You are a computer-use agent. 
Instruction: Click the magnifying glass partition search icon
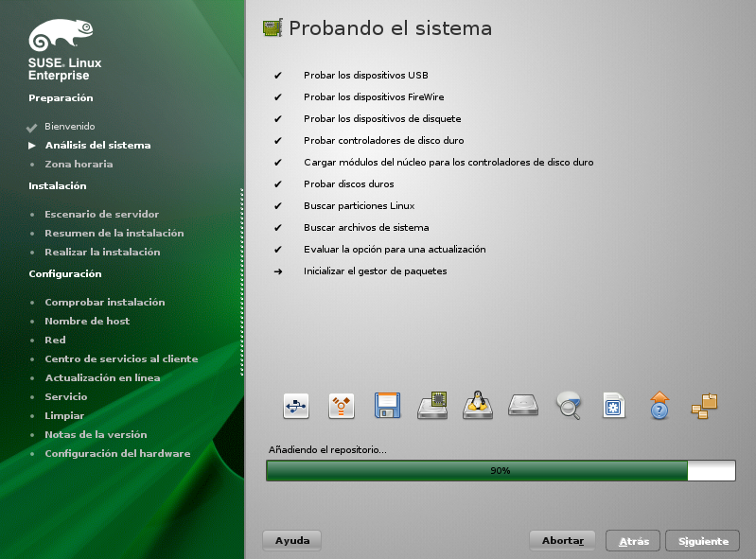(x=569, y=406)
